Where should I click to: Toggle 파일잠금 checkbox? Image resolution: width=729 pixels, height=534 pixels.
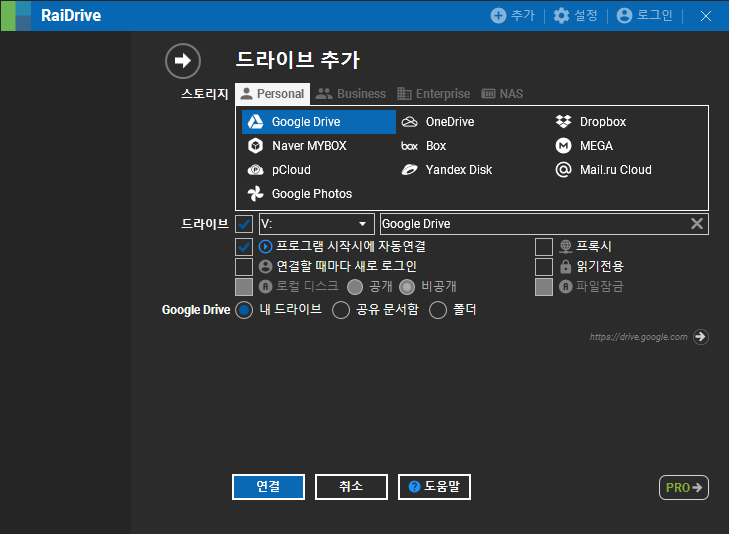click(544, 287)
